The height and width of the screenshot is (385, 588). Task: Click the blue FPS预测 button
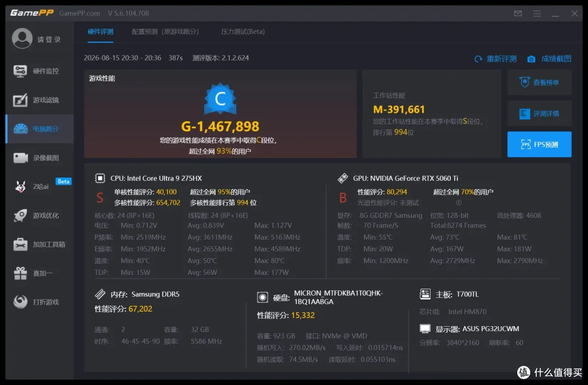(539, 144)
